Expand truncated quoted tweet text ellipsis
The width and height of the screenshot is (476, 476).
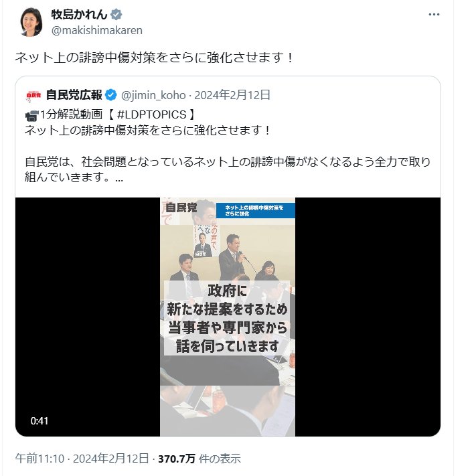point(119,178)
